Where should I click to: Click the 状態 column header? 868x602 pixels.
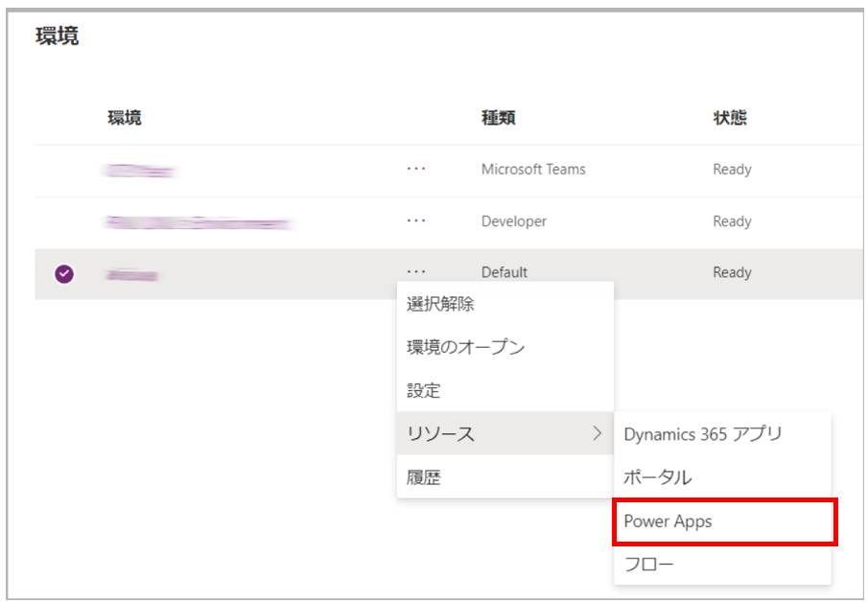pyautogui.click(x=730, y=118)
